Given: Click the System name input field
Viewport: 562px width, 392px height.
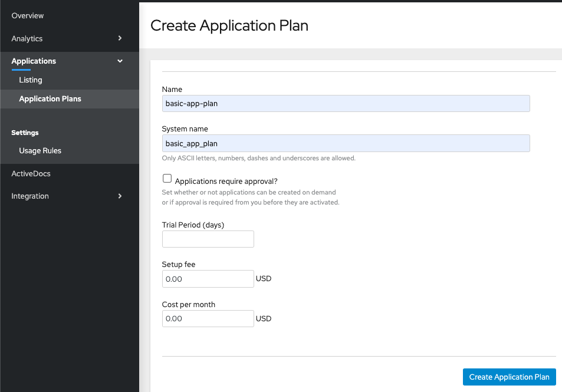Looking at the screenshot, I should pos(346,143).
